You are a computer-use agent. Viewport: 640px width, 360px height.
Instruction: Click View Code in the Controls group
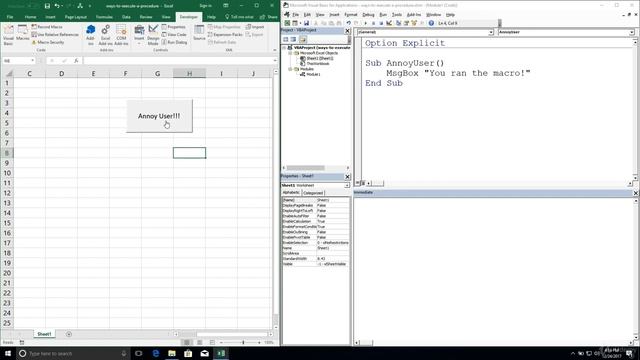174,35
